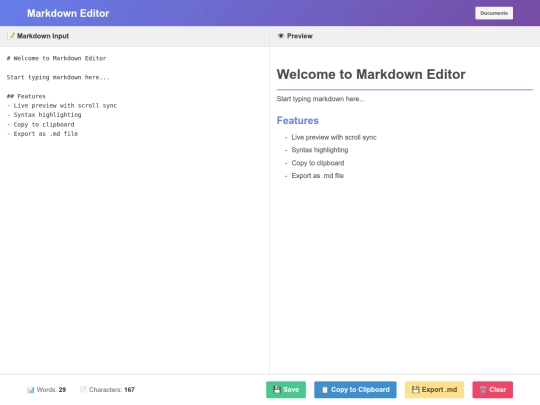The height and width of the screenshot is (405, 540).
Task: Copy markdown using Copy to Clipboard button
Action: coord(355,390)
